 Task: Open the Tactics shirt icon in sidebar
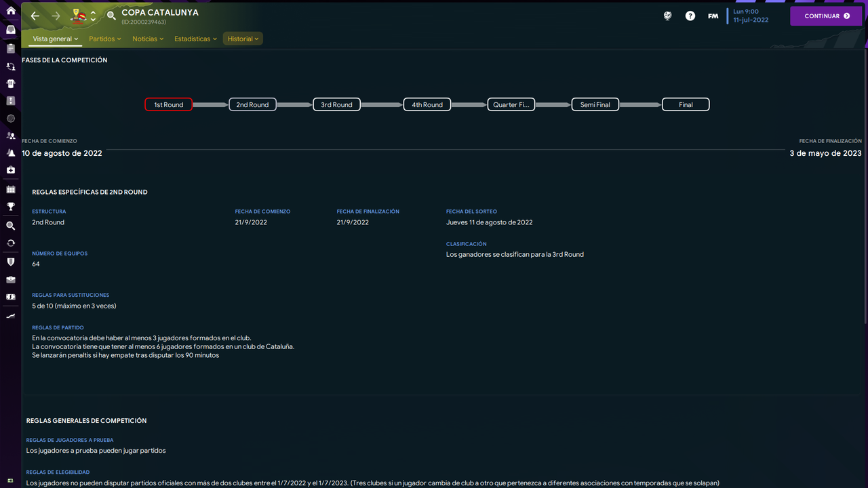pyautogui.click(x=10, y=84)
